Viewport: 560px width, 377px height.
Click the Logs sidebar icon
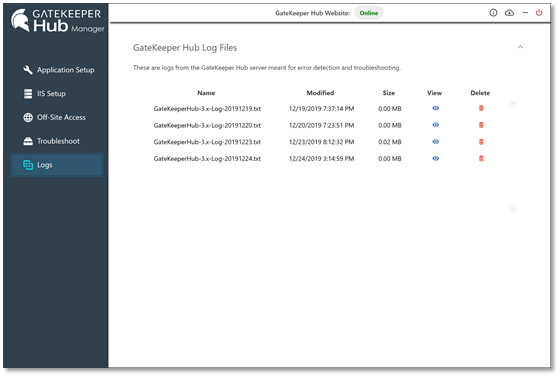[28, 165]
